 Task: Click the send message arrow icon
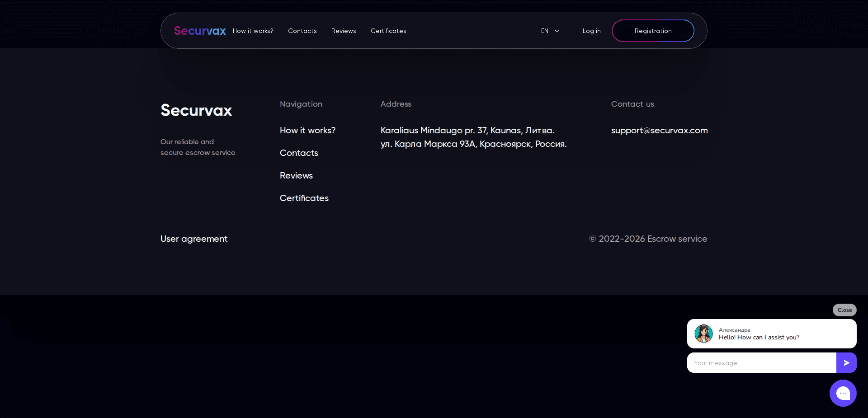coord(846,362)
